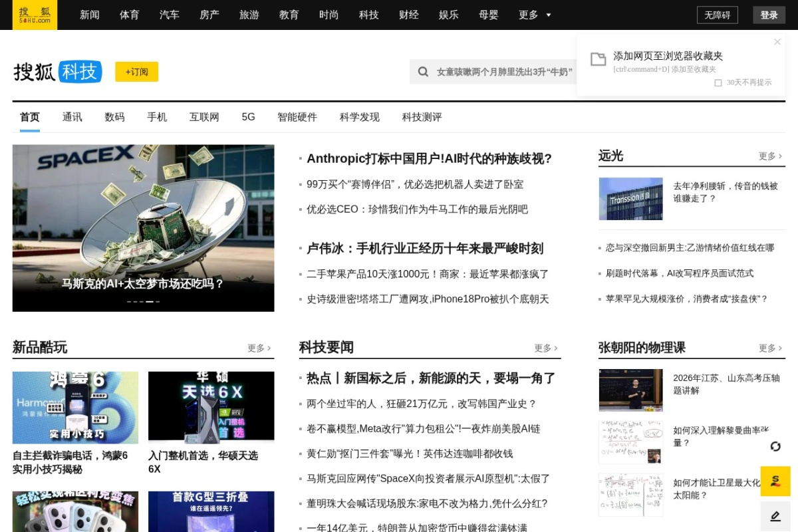Viewport: 798px width, 532px height.
Task: Click the pencil feedback icon
Action: (775, 516)
